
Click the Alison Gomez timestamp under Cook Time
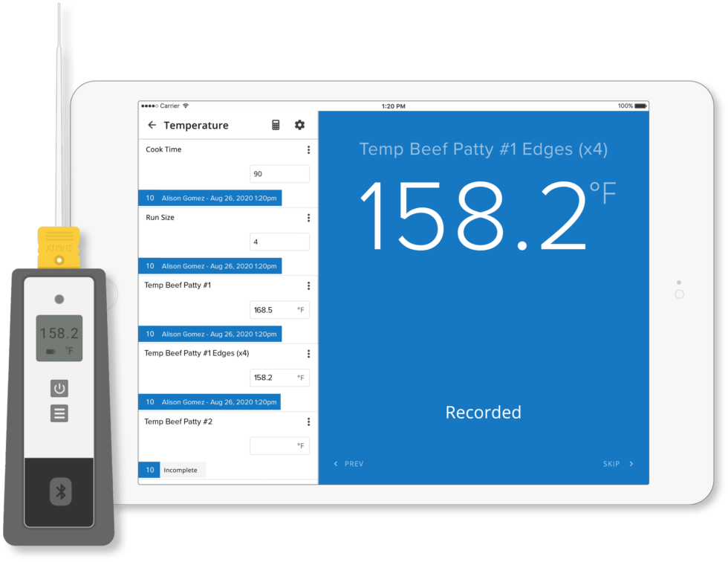(x=215, y=198)
